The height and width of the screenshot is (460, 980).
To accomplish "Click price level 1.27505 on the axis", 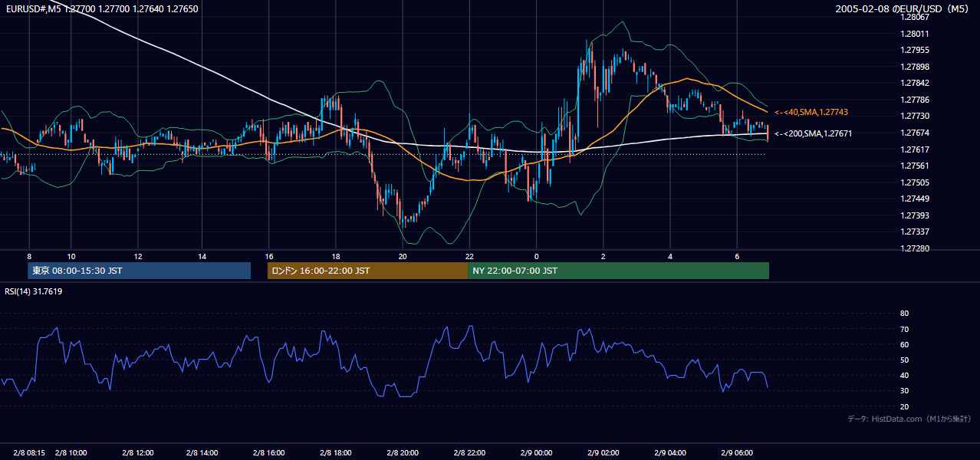I will [915, 182].
